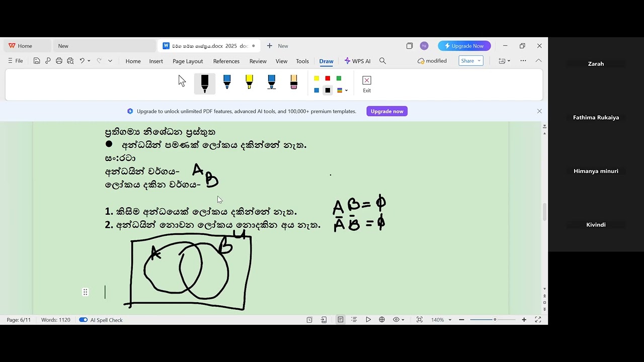Start slideshow play mode icon
The width and height of the screenshot is (644, 362).
368,320
